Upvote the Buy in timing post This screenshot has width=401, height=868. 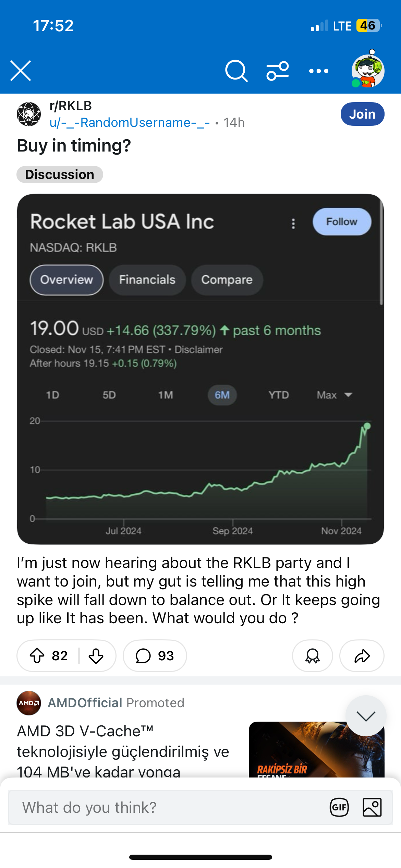[37, 656]
